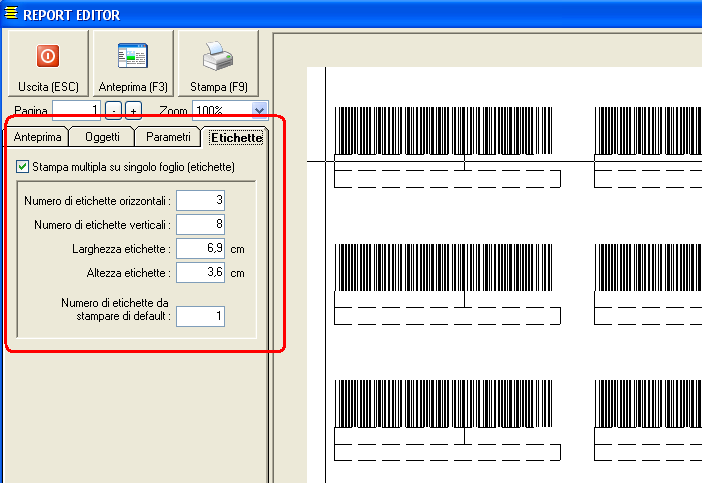Increase page number with plus button
The image size is (702, 483).
[x=133, y=110]
